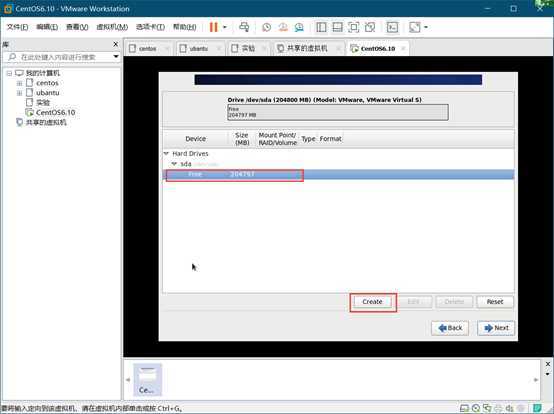Collapse the 我的计算机 tree node
This screenshot has height=414, width=554.
pos(10,73)
